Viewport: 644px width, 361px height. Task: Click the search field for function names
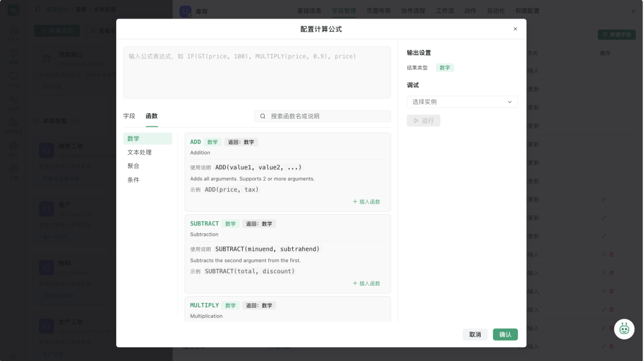(323, 116)
